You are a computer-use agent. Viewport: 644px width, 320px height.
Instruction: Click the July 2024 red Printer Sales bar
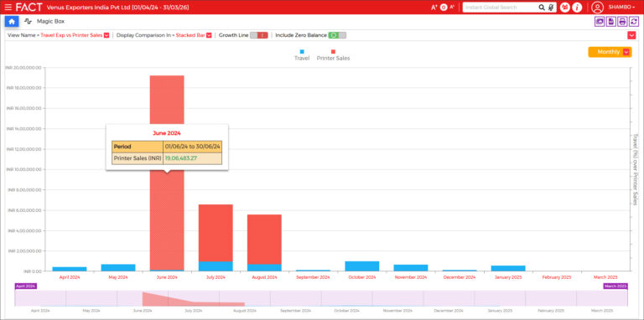(216, 233)
